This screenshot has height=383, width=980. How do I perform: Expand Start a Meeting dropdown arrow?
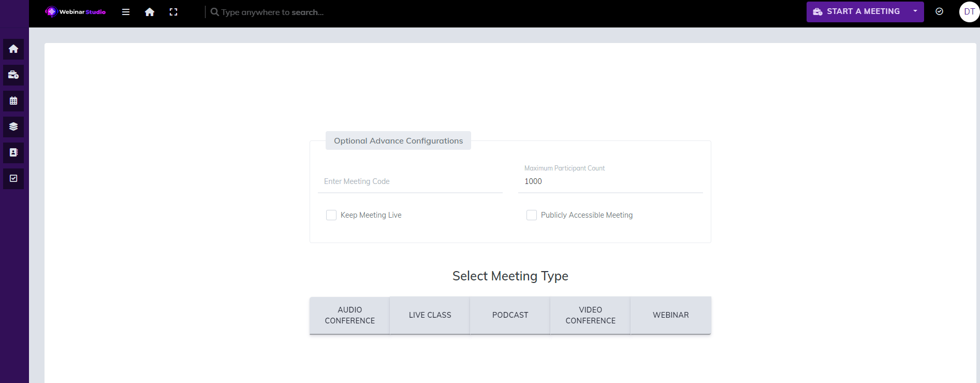(x=915, y=11)
